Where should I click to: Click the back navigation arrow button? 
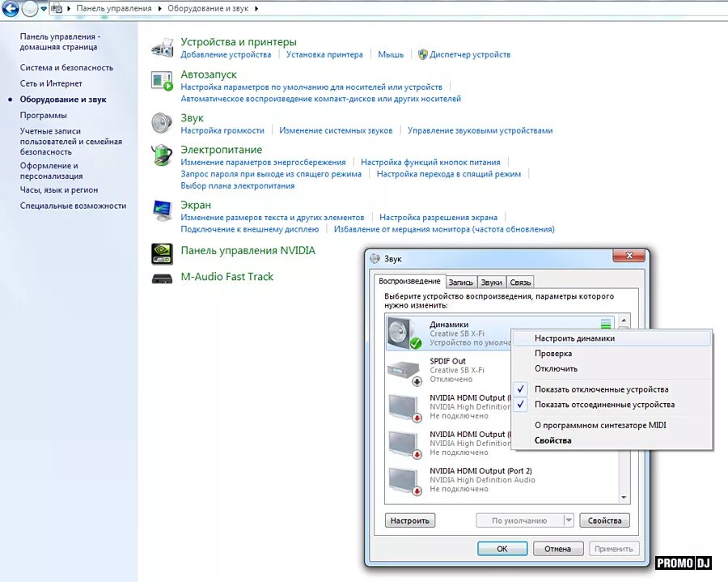(11, 8)
